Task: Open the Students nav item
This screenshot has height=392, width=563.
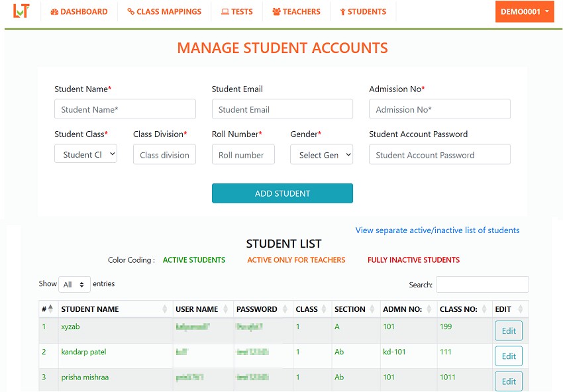Action: tap(363, 12)
